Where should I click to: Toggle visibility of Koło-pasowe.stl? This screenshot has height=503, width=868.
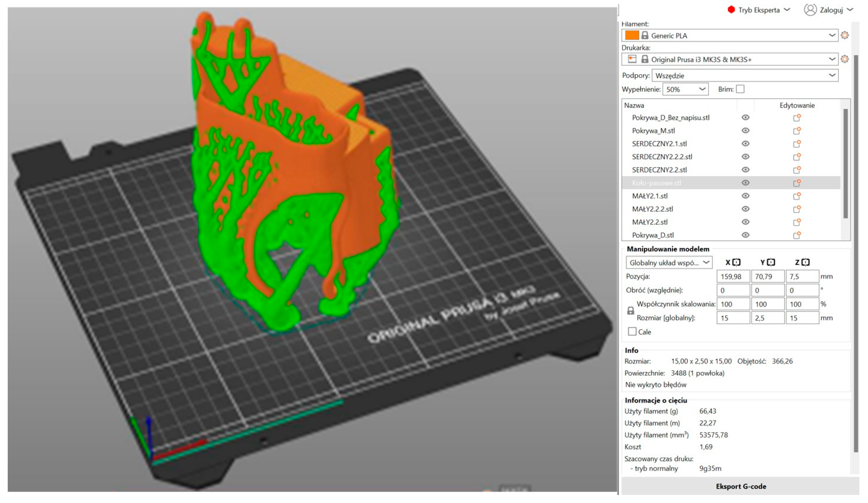point(745,183)
